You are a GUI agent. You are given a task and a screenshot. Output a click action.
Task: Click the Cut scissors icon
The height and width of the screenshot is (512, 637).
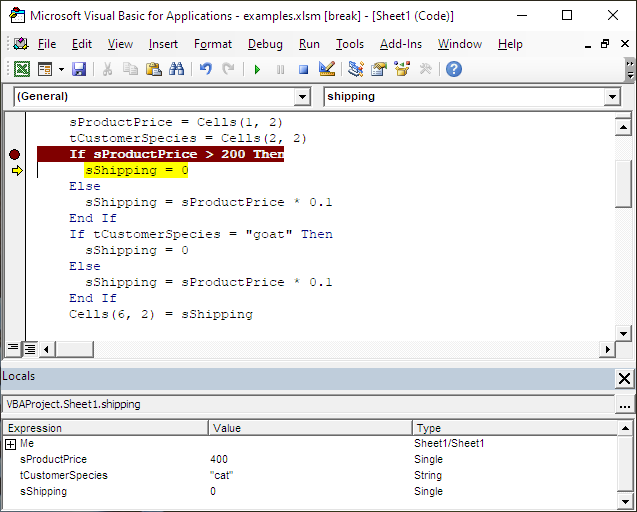click(107, 69)
